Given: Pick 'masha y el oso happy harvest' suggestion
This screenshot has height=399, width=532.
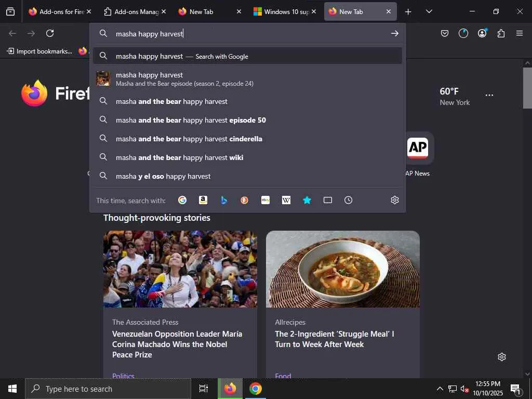Looking at the screenshot, I should point(248,176).
